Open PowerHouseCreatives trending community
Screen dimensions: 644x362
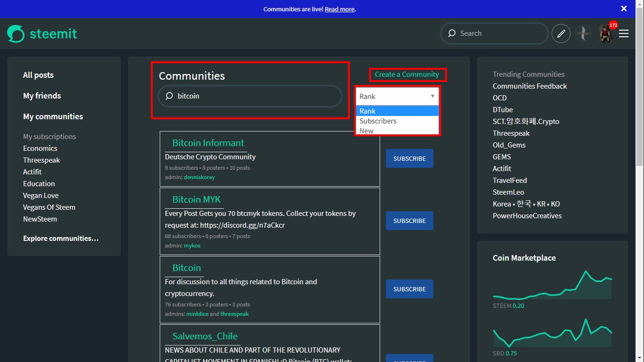tap(527, 215)
